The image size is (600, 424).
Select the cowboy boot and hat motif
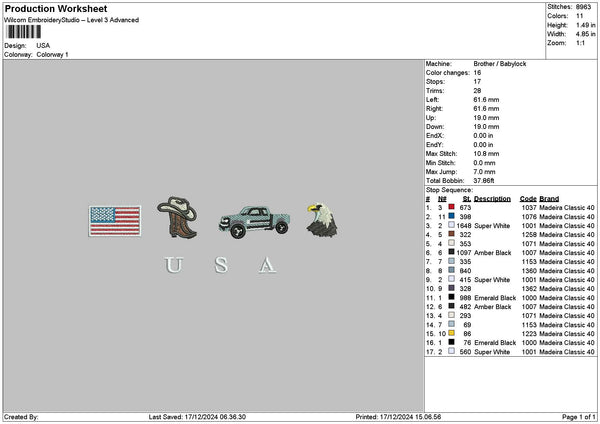[177, 217]
